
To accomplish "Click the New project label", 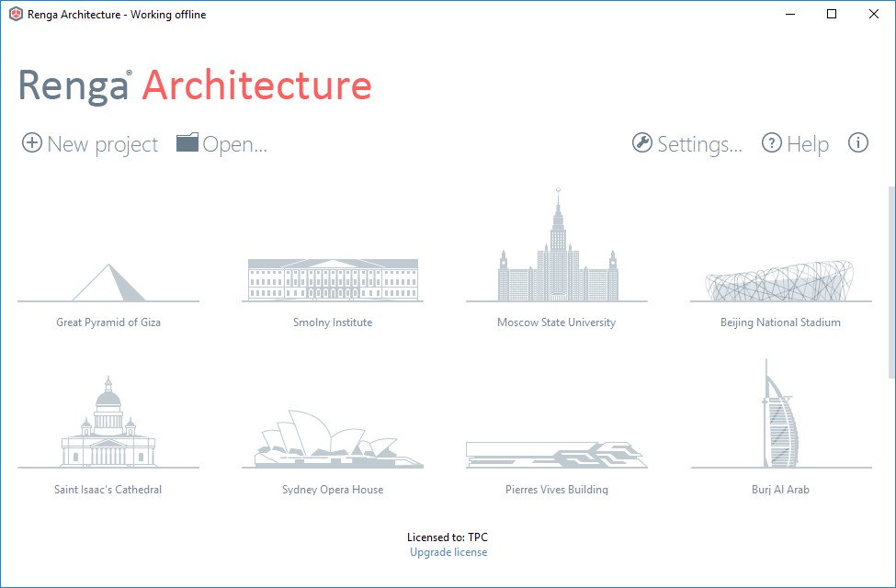I will coord(102,144).
